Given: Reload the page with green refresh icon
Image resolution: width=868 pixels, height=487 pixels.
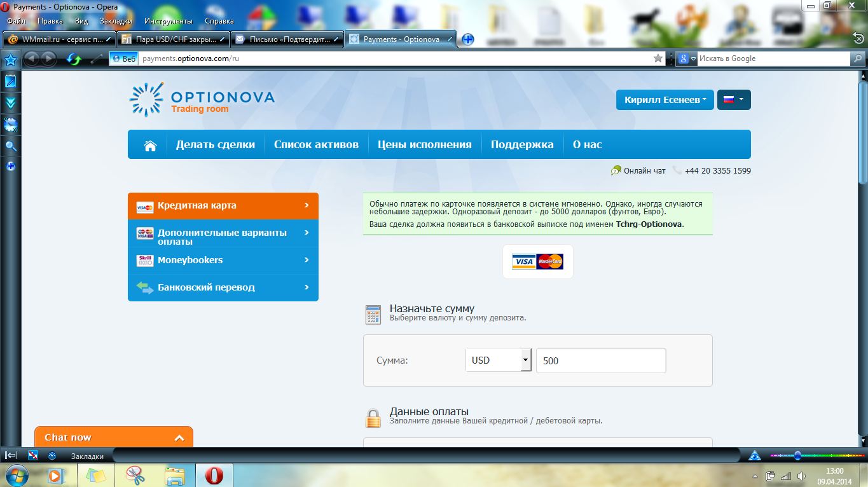Looking at the screenshot, I should point(74,59).
